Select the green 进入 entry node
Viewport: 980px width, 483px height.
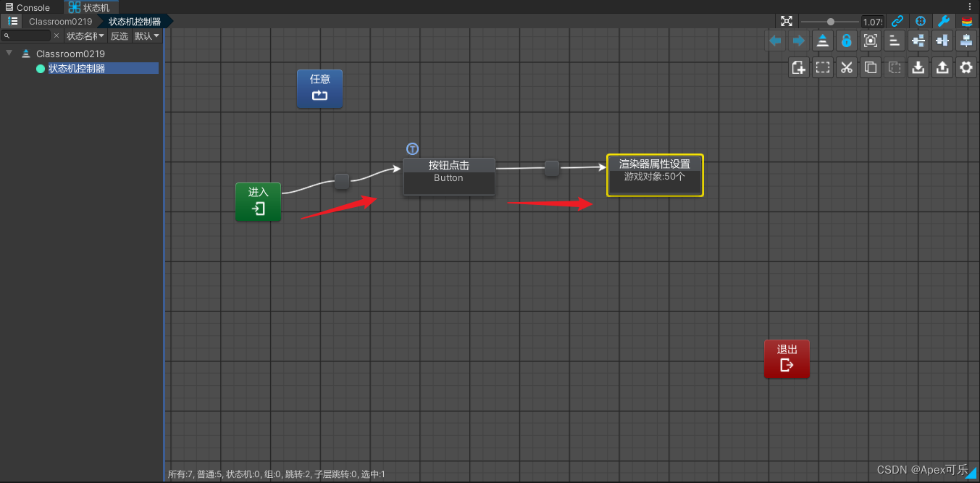tap(258, 201)
